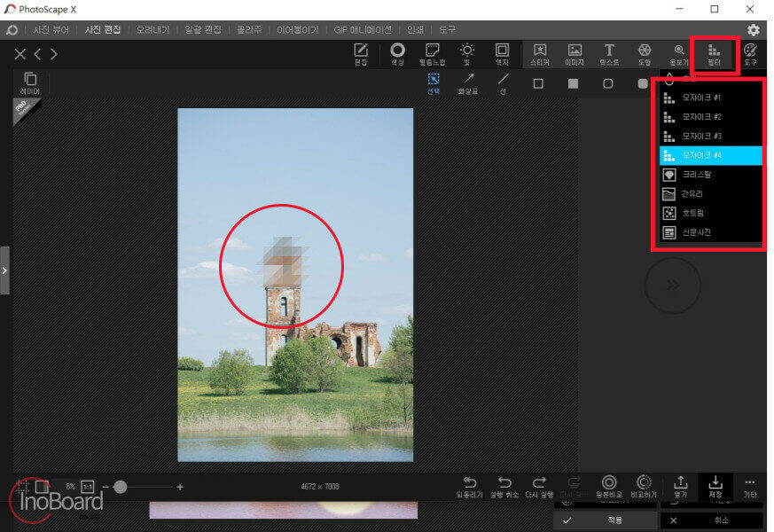
Task: Pick the filled rectangle shape
Action: pyautogui.click(x=573, y=83)
